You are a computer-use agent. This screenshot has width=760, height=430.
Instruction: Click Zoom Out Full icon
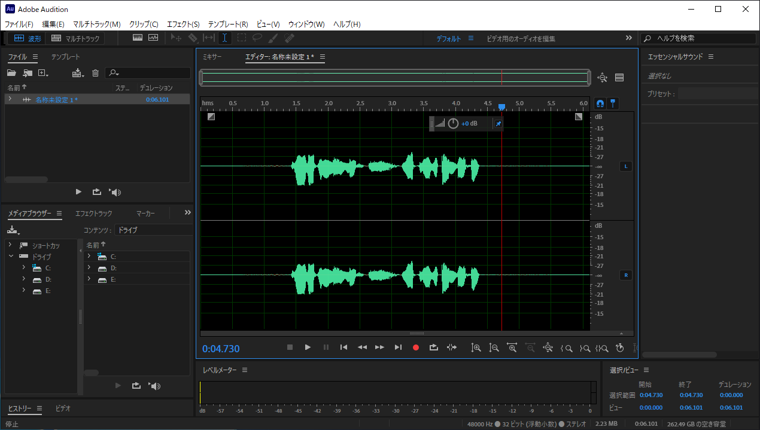pyautogui.click(x=548, y=348)
